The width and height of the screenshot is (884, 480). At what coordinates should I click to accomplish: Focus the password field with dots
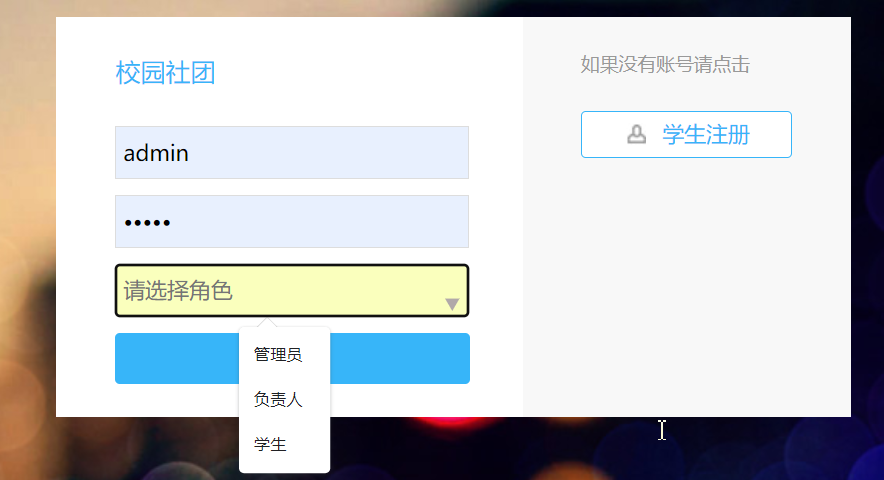(x=292, y=221)
